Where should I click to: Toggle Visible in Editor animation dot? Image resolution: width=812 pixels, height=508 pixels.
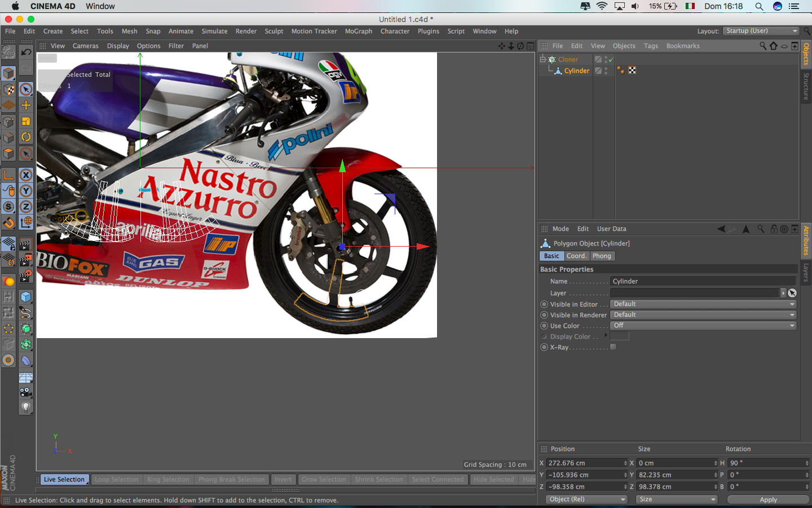click(544, 304)
